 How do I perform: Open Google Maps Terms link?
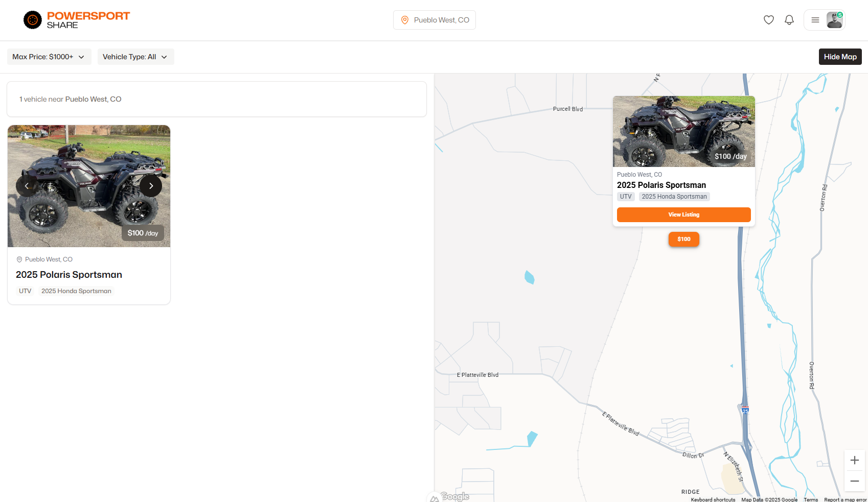point(811,499)
